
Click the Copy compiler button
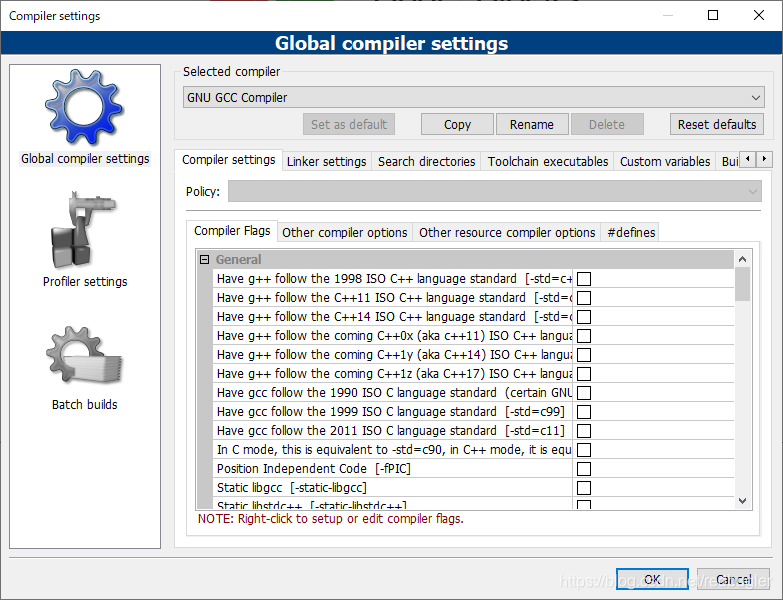(457, 124)
